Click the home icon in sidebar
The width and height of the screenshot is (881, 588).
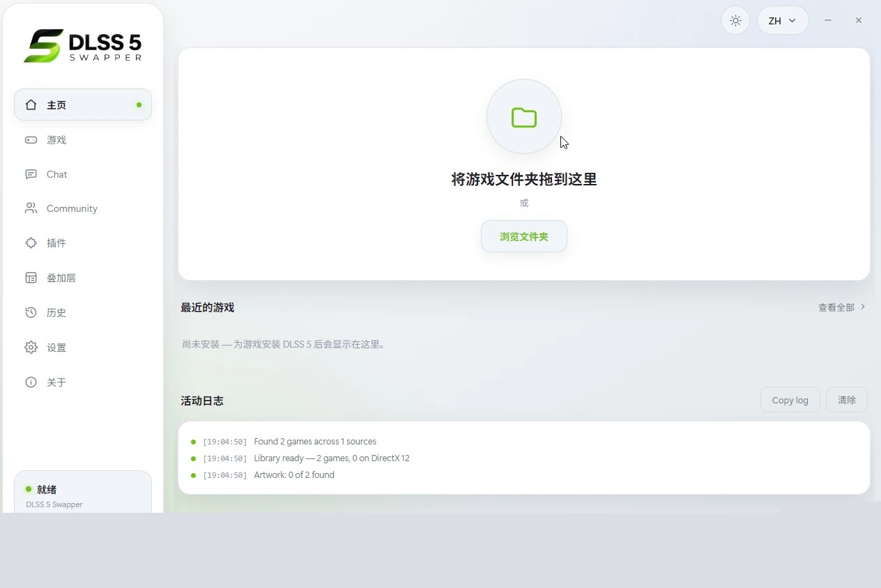31,105
